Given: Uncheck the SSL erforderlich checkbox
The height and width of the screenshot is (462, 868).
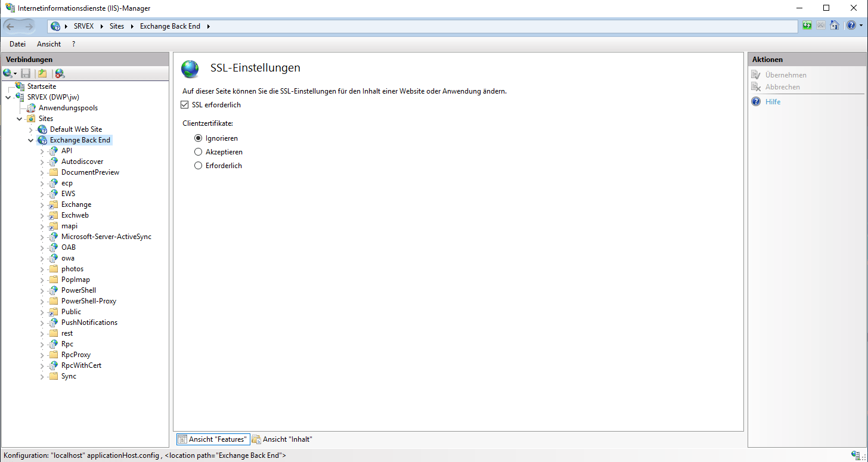Looking at the screenshot, I should click(185, 105).
